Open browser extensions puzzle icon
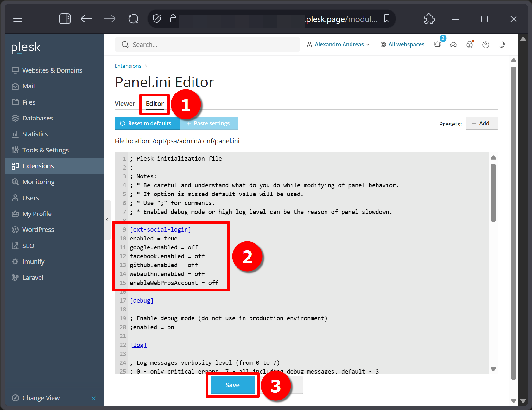This screenshot has width=532, height=410. tap(429, 19)
